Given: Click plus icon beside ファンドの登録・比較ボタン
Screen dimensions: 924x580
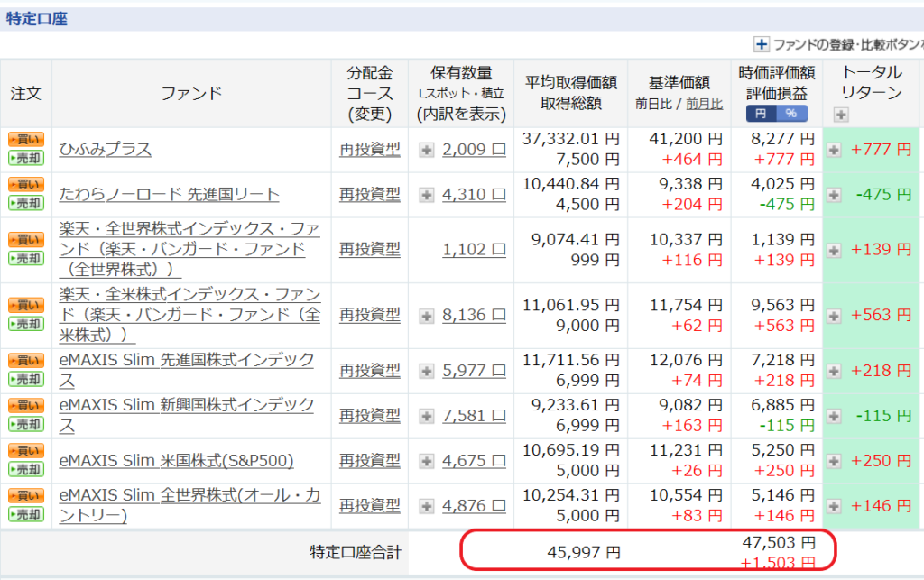Looking at the screenshot, I should pos(762,44).
